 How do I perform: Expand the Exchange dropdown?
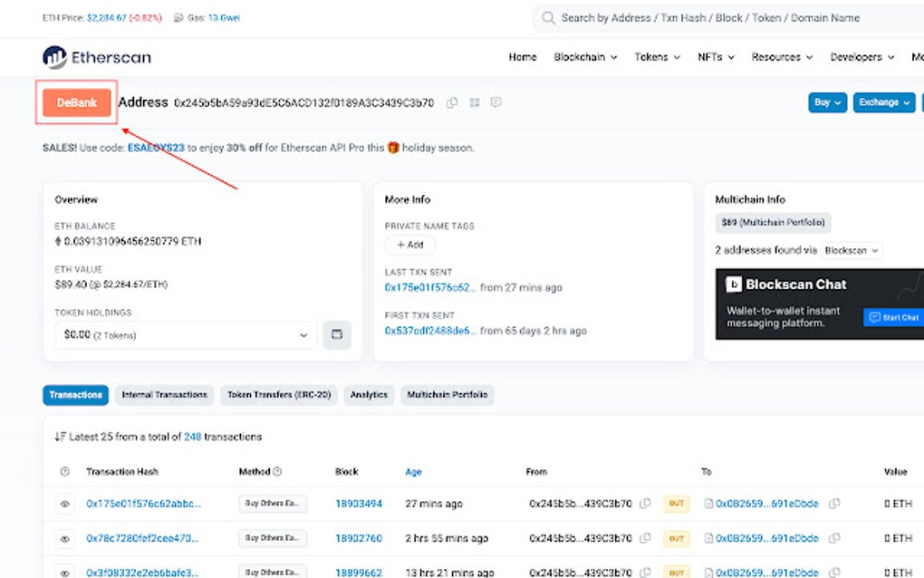pyautogui.click(x=883, y=102)
